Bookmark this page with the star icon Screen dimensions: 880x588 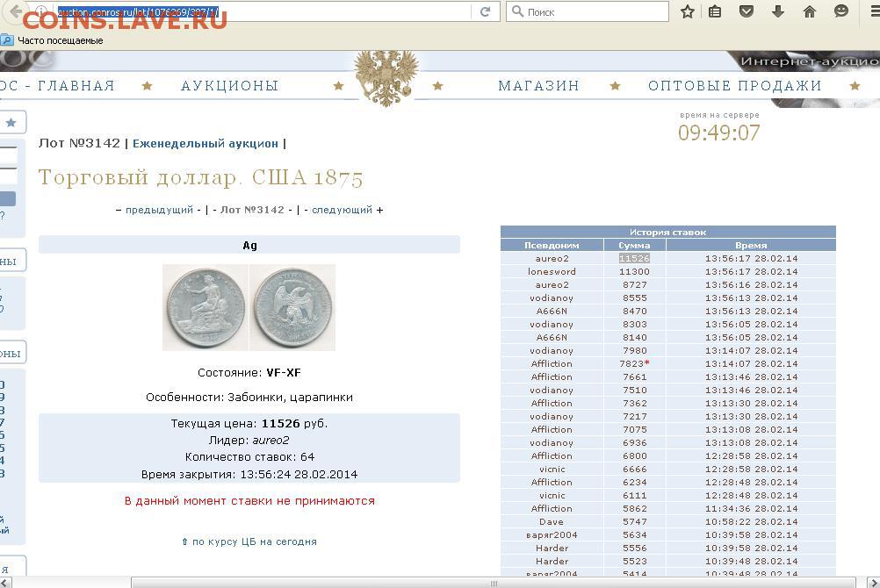(688, 12)
